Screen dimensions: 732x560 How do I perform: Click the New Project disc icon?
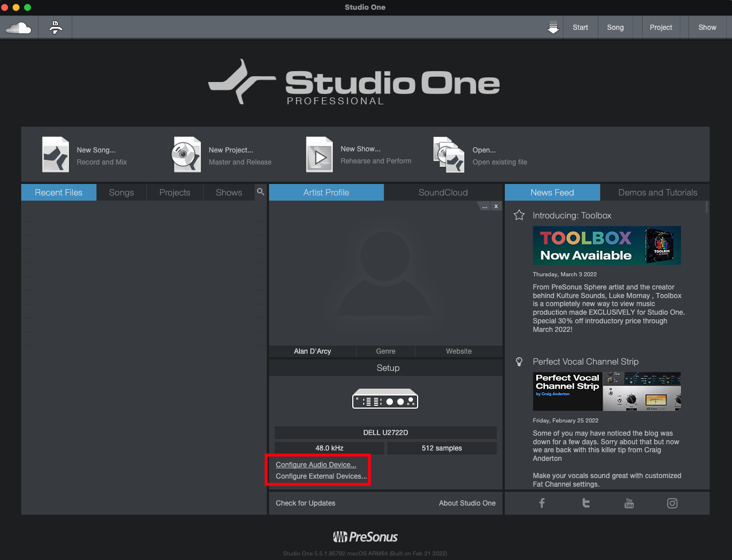click(186, 155)
